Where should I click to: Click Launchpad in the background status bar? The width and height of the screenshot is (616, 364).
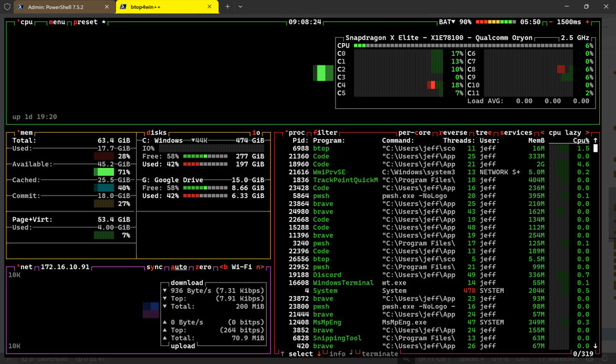52,359
